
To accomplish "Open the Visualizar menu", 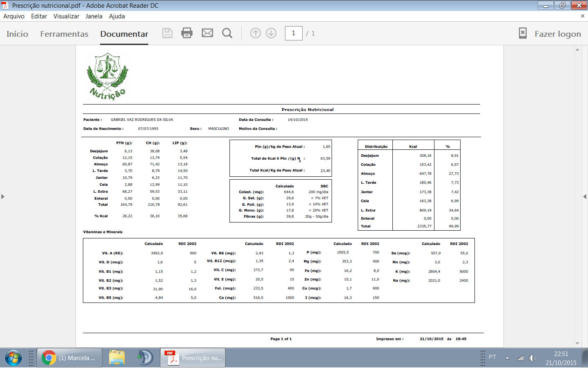I will (x=66, y=16).
